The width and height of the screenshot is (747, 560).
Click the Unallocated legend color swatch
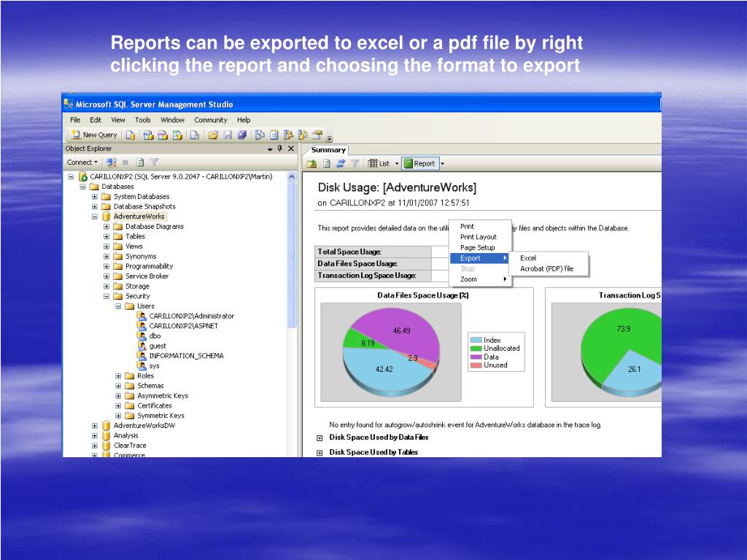(x=476, y=349)
